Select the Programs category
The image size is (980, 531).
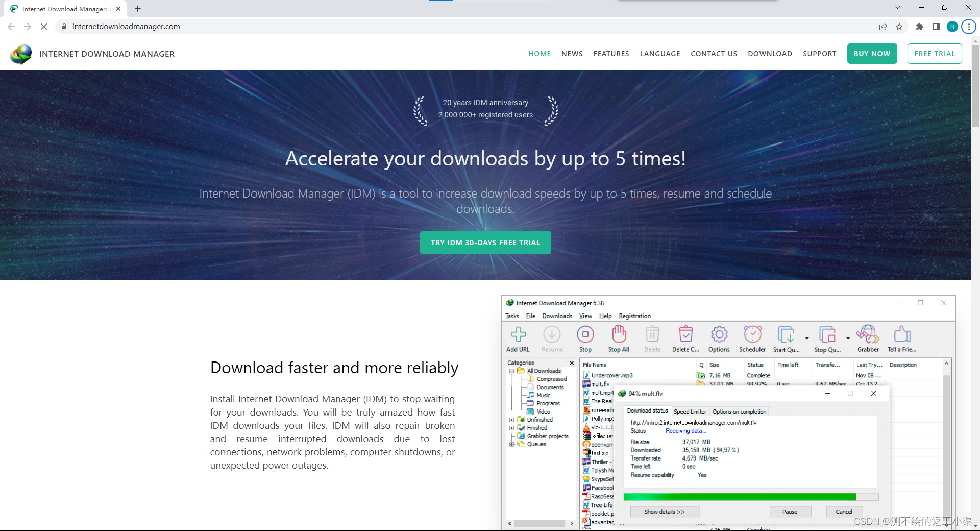[x=548, y=404]
